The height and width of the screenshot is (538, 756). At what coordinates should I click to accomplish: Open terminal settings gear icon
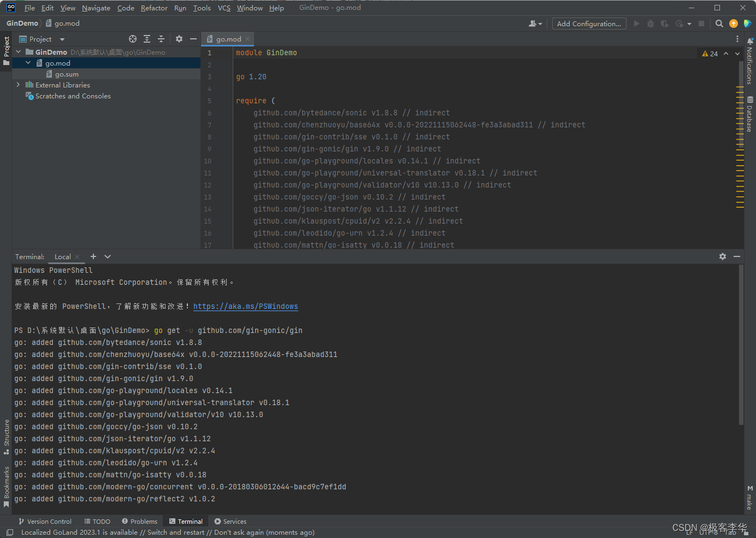pyautogui.click(x=723, y=256)
